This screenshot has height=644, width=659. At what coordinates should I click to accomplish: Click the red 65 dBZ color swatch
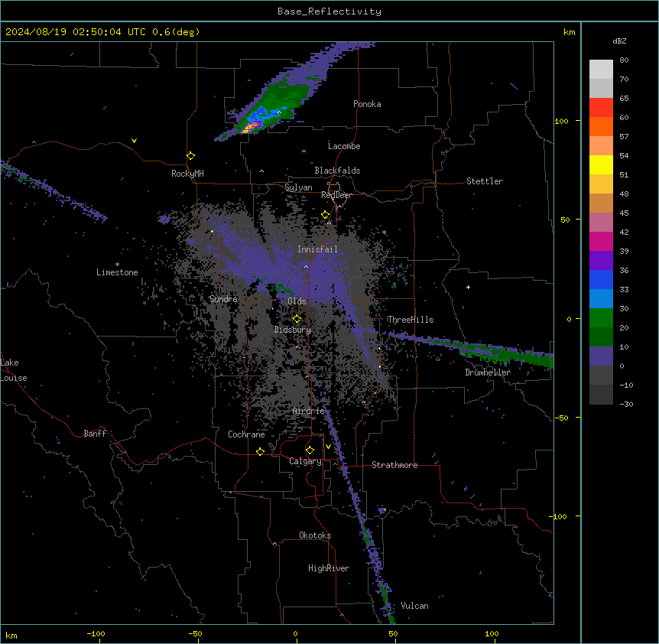point(601,108)
